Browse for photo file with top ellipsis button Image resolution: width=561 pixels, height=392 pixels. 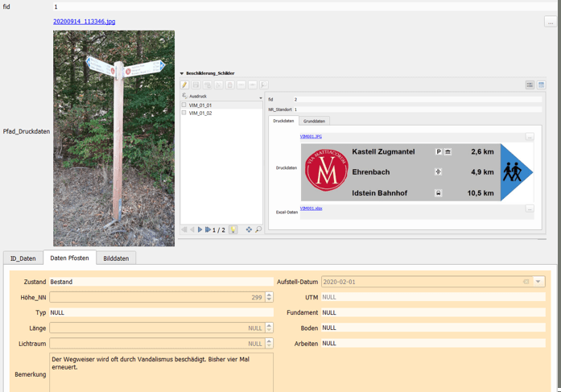(x=551, y=22)
